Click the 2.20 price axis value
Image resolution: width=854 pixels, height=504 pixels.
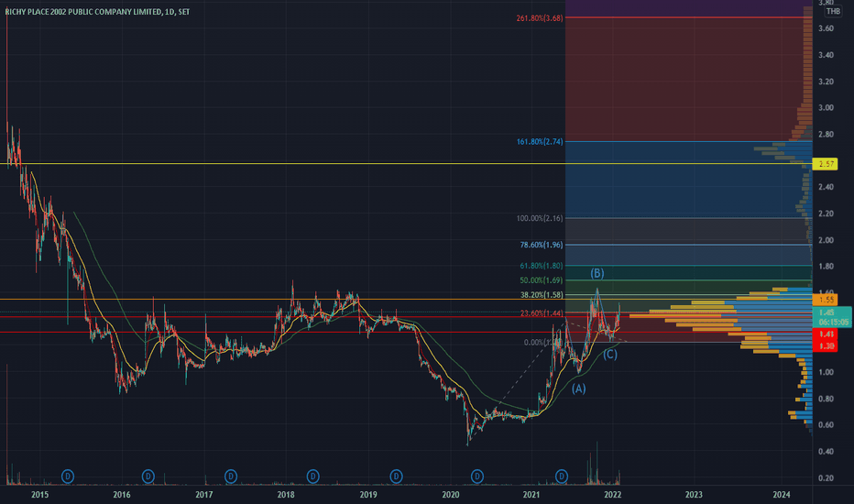point(826,214)
